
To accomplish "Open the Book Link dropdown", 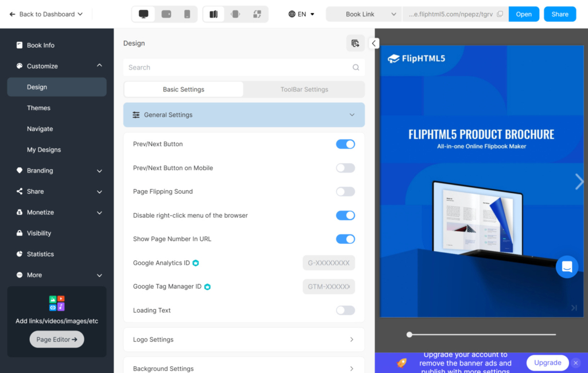I will point(363,14).
